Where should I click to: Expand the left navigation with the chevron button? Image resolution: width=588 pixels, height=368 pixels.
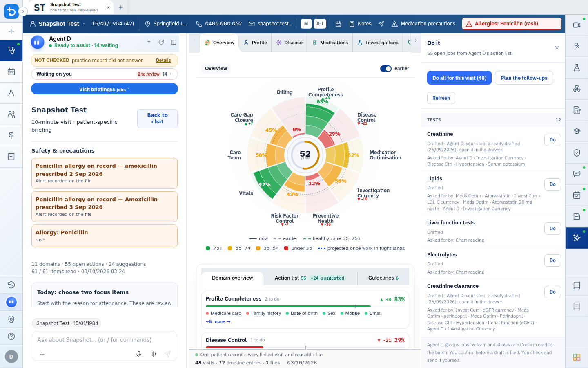23,11
